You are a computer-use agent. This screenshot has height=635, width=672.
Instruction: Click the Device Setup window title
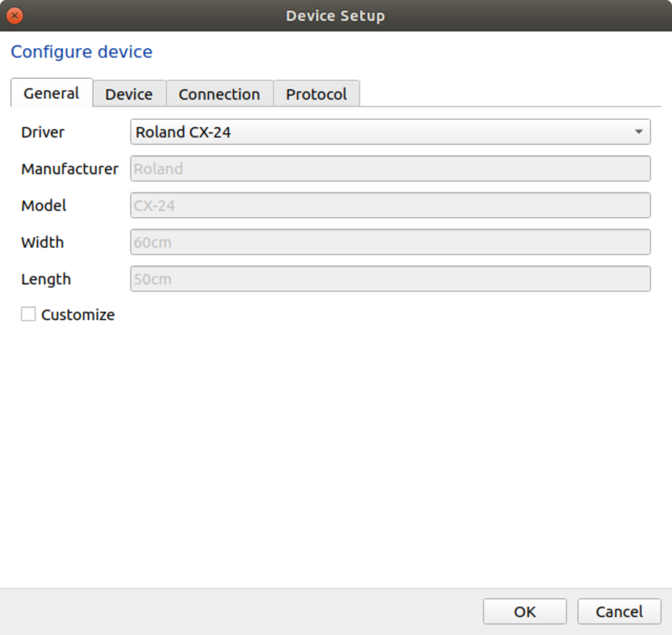(x=335, y=16)
